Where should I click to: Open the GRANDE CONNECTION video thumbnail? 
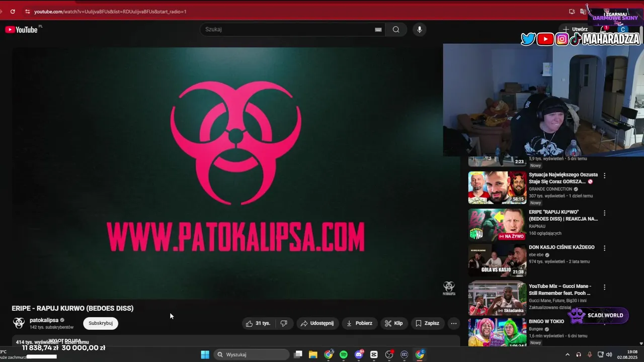pyautogui.click(x=497, y=188)
